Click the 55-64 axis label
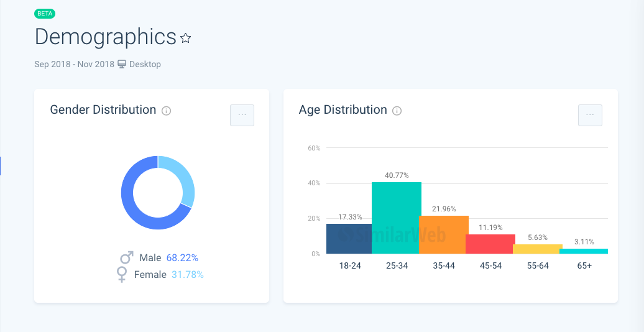The width and height of the screenshot is (644, 332). click(538, 265)
